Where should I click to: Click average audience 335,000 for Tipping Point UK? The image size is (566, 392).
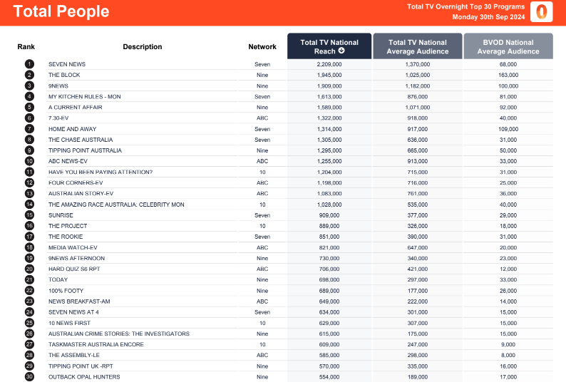pyautogui.click(x=418, y=366)
